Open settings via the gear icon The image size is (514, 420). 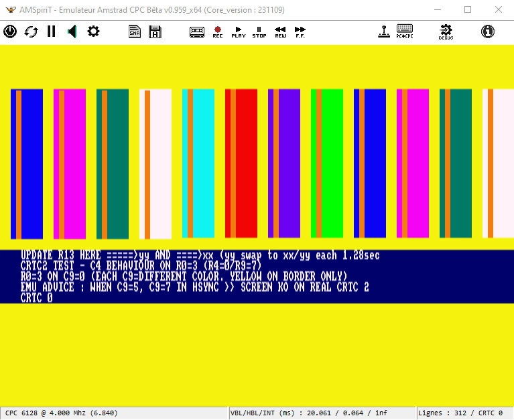pos(93,31)
